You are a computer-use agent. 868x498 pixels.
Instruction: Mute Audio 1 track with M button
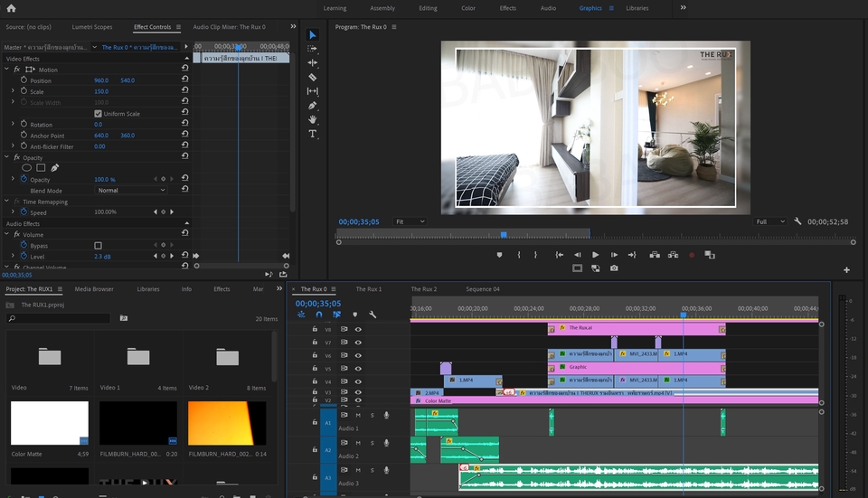coord(358,415)
